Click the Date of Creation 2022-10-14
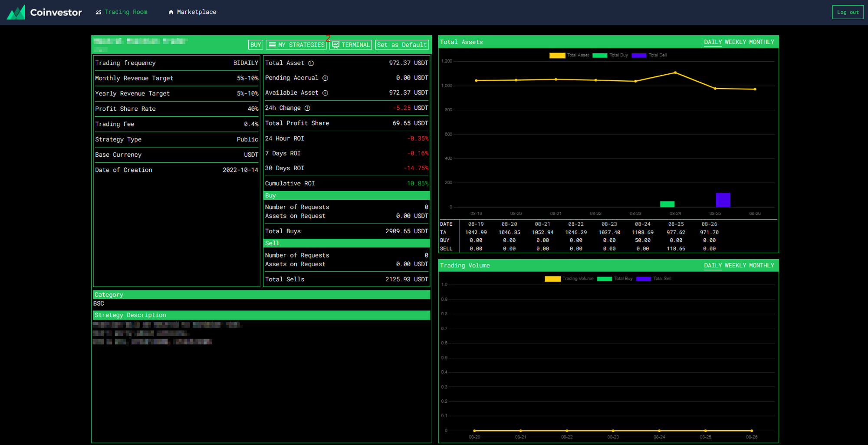The width and height of the screenshot is (868, 445). click(240, 170)
